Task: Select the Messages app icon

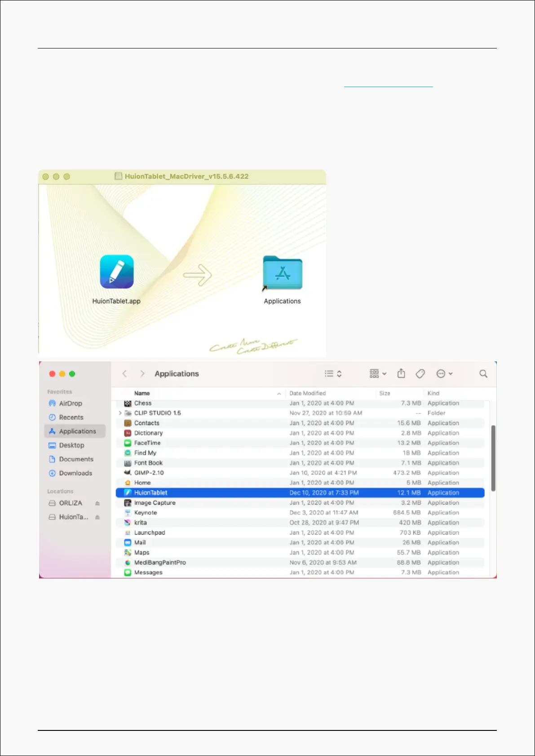Action: pyautogui.click(x=128, y=572)
